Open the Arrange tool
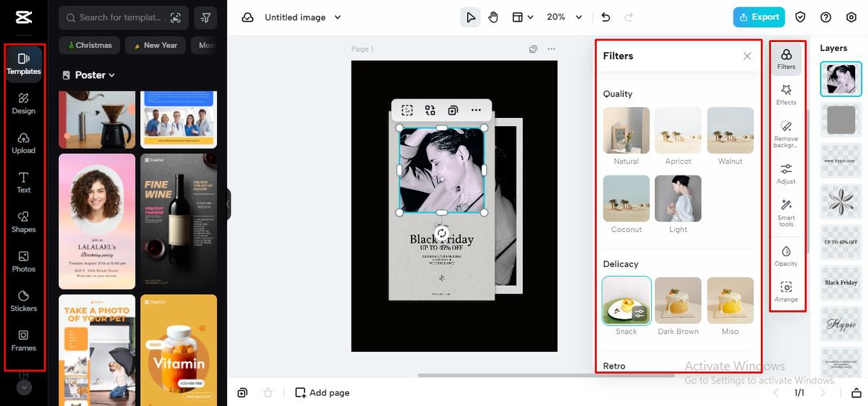The width and height of the screenshot is (868, 406). [786, 291]
